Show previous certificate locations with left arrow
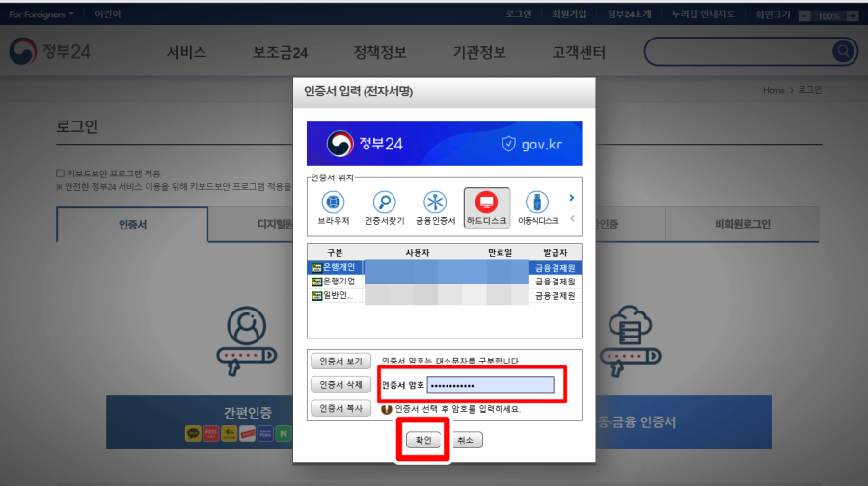This screenshot has width=868, height=486. tap(572, 218)
